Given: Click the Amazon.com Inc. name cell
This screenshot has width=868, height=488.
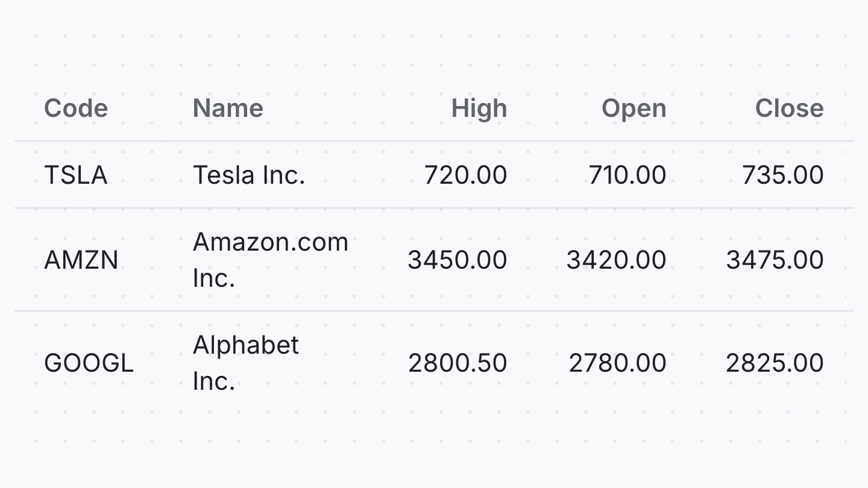Looking at the screenshot, I should click(x=270, y=260).
